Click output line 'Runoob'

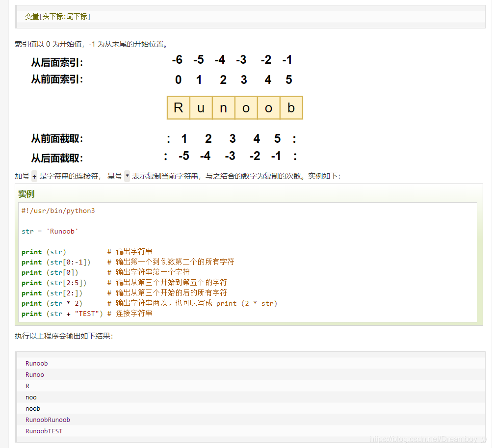pyautogui.click(x=36, y=363)
